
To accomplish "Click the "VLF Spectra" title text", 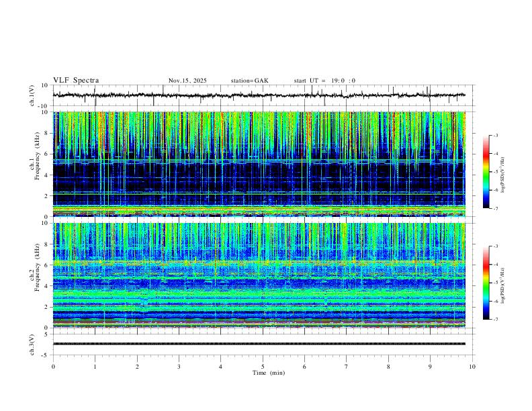I will 76,81.
